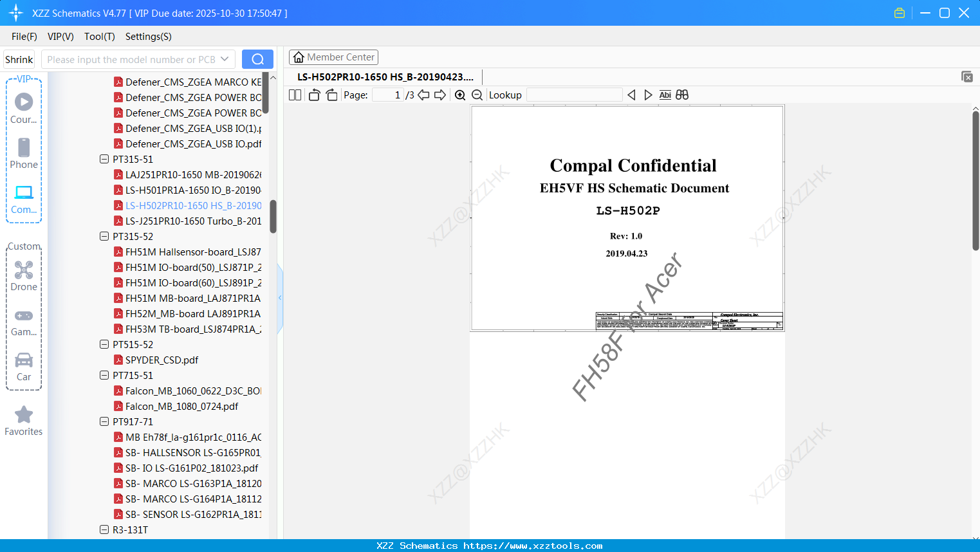Open Defener_CMS_ZGEA_USB IO.pdf

pyautogui.click(x=188, y=143)
